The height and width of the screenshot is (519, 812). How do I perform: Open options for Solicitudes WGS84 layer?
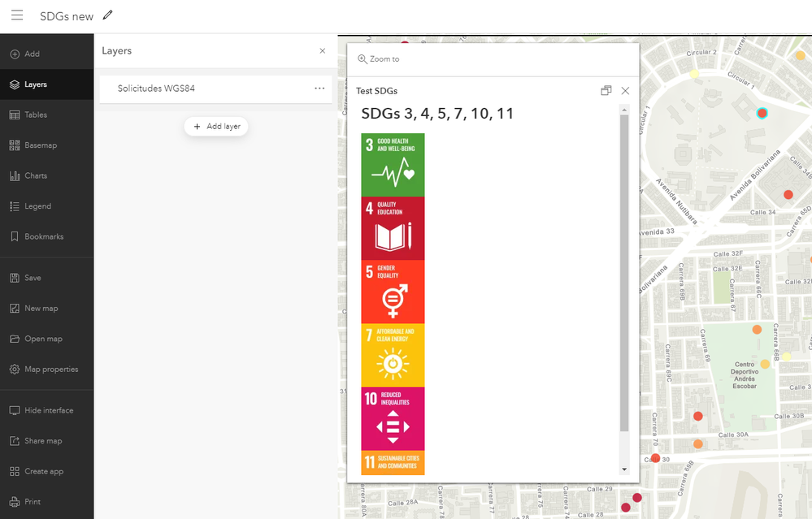point(319,89)
